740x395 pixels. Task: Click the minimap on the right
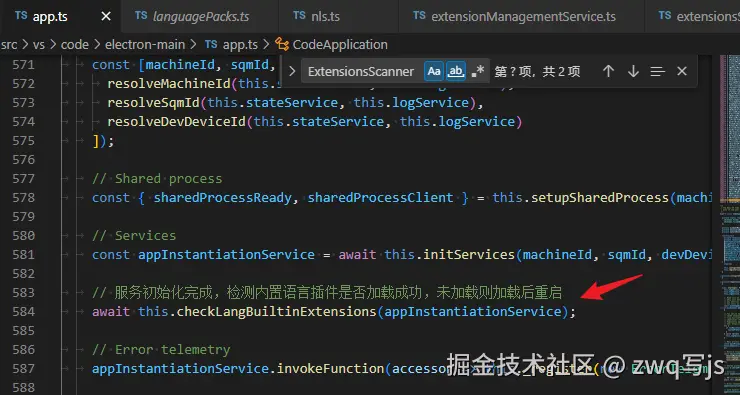[730, 225]
